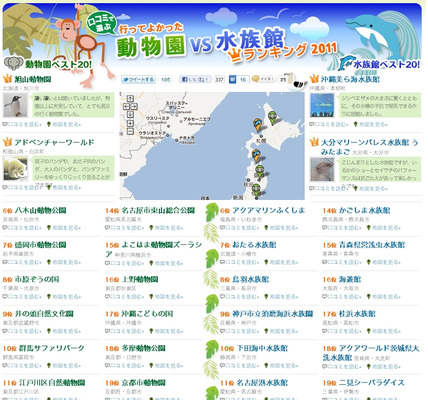Viewport: 428px width, 400px height.
Task: Open the seal thumbnail for 大分マリーンパレス水族館
Action: (322, 169)
